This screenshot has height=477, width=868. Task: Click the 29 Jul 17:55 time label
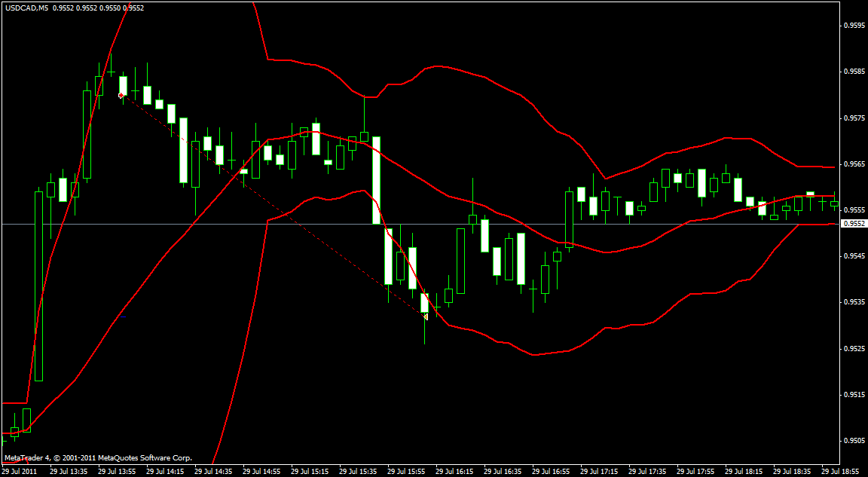click(x=696, y=472)
